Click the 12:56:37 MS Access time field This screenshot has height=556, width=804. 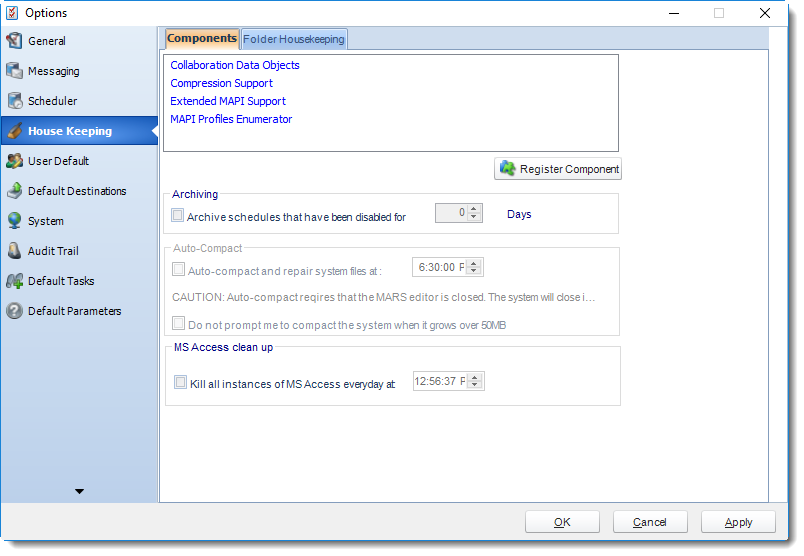pos(441,381)
